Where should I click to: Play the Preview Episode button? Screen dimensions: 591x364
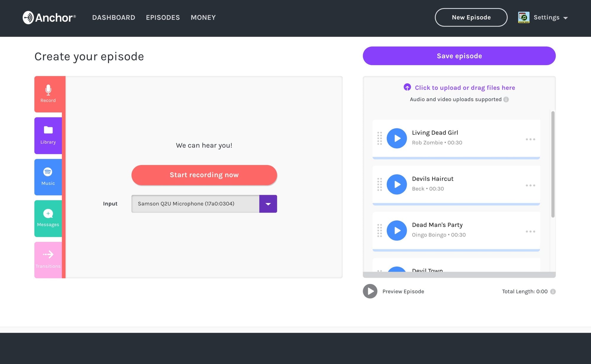tap(370, 291)
